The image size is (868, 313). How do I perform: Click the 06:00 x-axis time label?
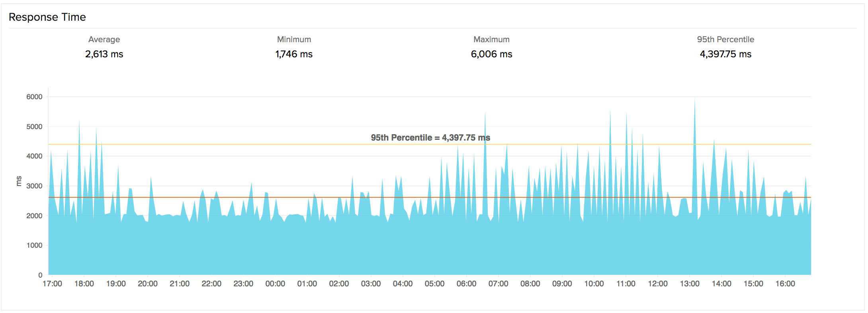click(466, 284)
